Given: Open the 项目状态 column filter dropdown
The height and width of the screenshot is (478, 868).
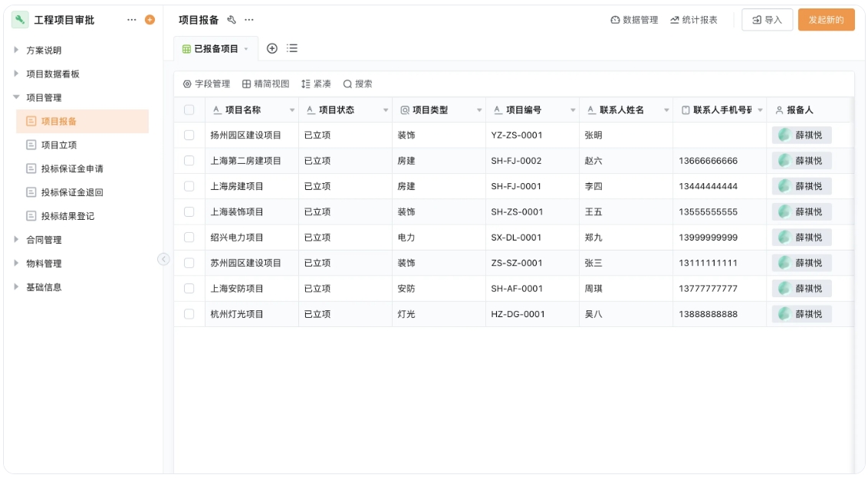Looking at the screenshot, I should click(x=386, y=110).
